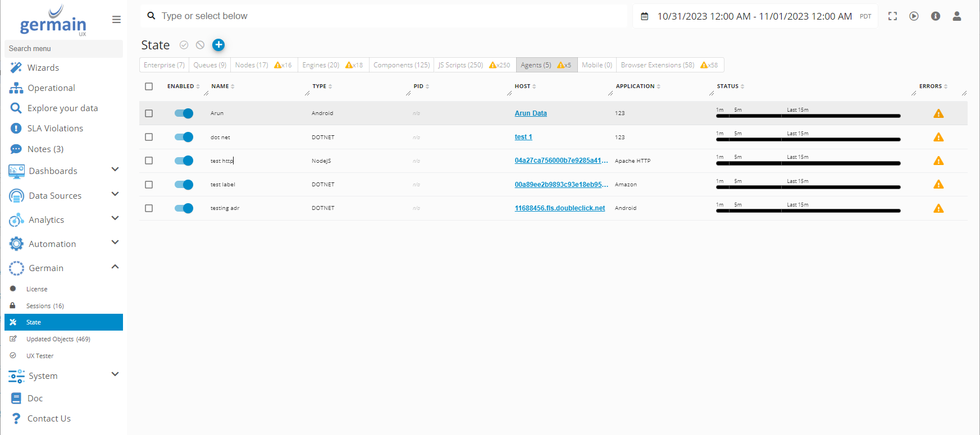The height and width of the screenshot is (435, 980).
Task: Toggle the hamburger menu icon
Action: tap(116, 20)
